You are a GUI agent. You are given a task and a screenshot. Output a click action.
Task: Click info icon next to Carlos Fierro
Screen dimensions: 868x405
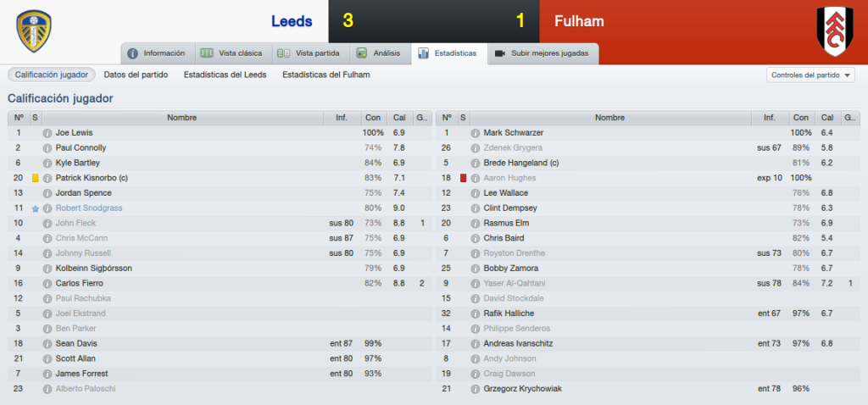click(x=47, y=284)
